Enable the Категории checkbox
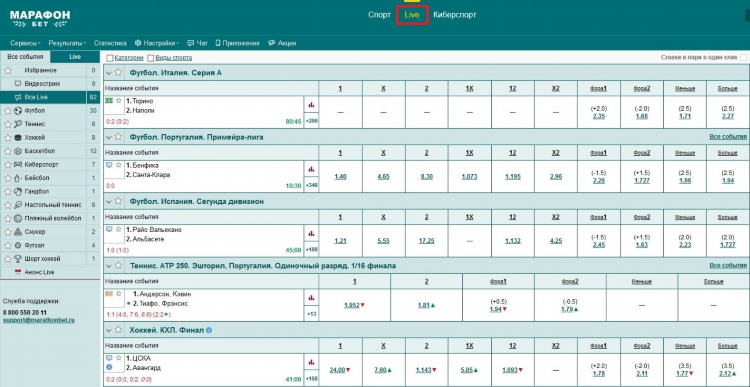This screenshot has height=387, width=750. [x=110, y=58]
